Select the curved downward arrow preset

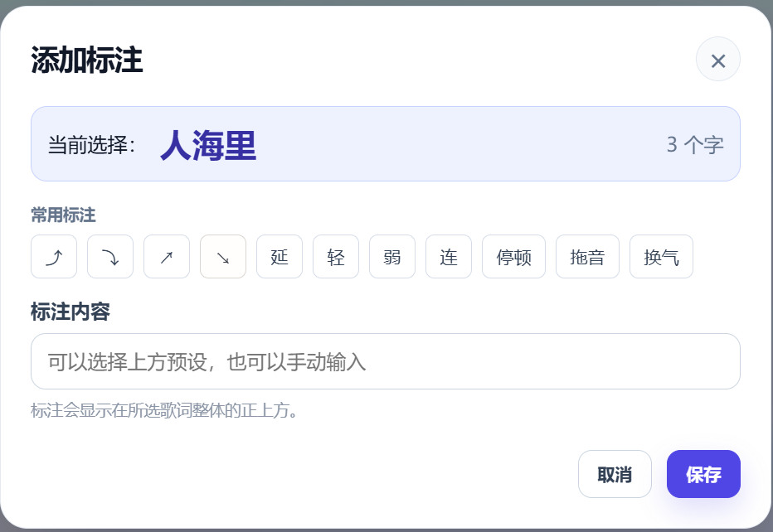pos(110,257)
